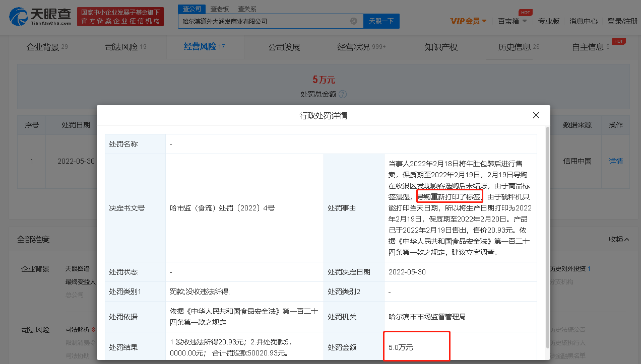Open the 历史信息 tab
641x364 pixels.
[519, 47]
